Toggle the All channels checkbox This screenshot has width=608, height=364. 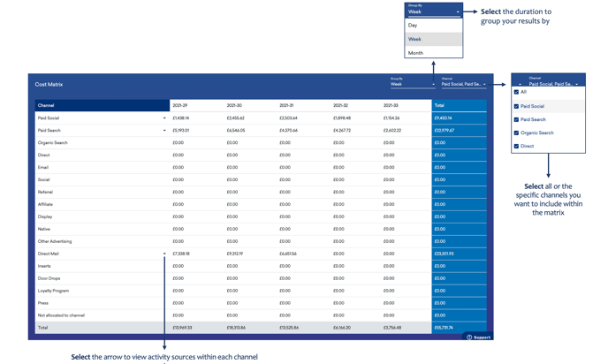517,92
